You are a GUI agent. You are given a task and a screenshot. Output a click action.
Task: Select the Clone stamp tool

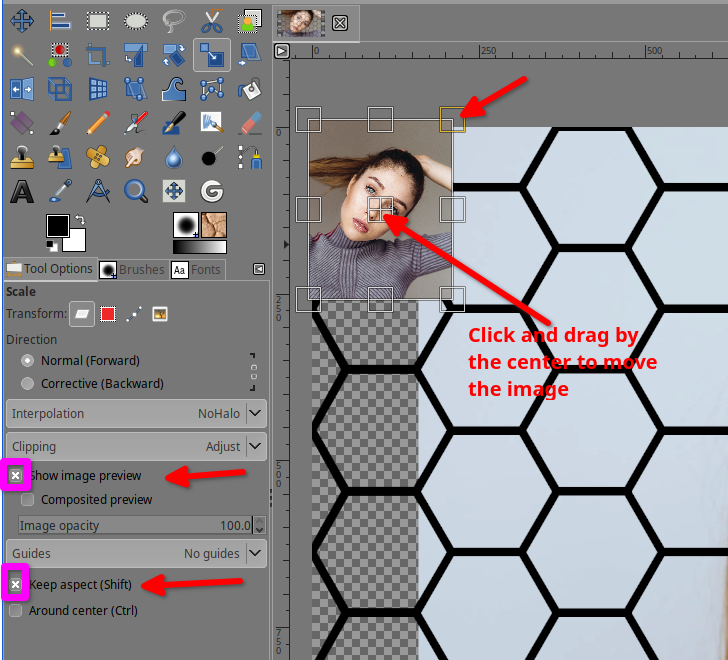tap(22, 157)
